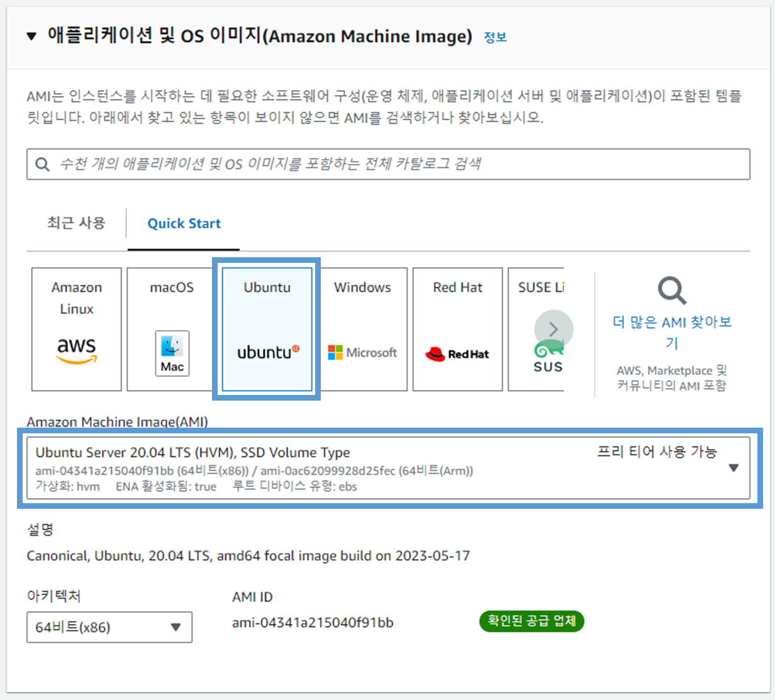
Task: Click the ubuntu logo icon
Action: [x=268, y=352]
